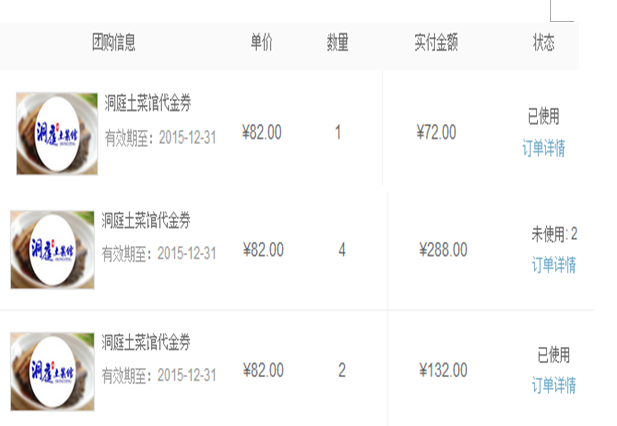617x426 pixels.
Task: Click the voucher thumbnail in the ¥72.00 order
Action: tap(57, 133)
